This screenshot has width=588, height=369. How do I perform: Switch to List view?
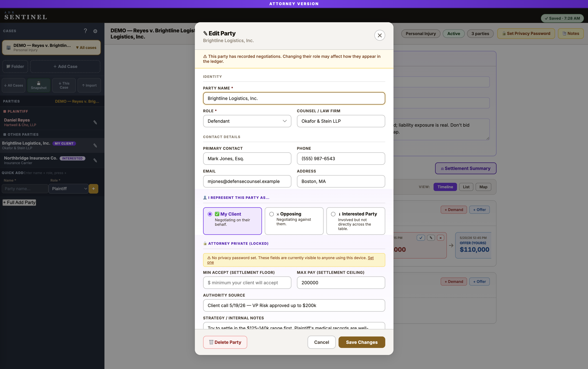(466, 187)
